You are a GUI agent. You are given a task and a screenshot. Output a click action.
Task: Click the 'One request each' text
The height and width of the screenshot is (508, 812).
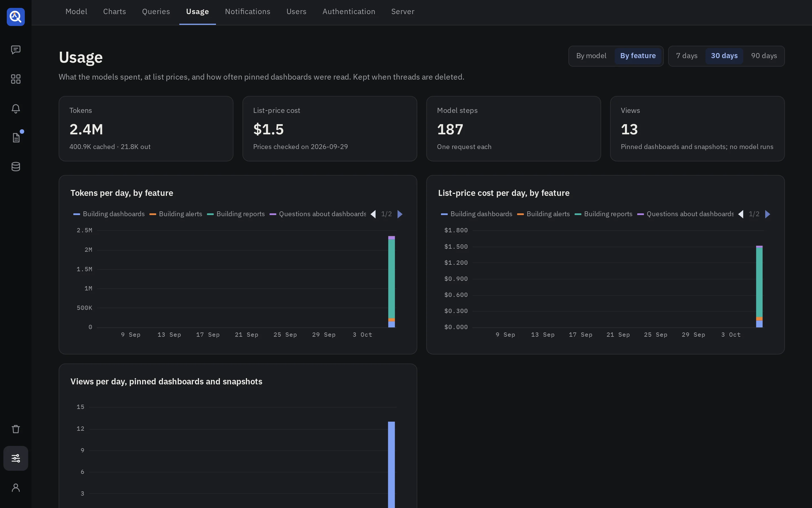[x=464, y=147]
